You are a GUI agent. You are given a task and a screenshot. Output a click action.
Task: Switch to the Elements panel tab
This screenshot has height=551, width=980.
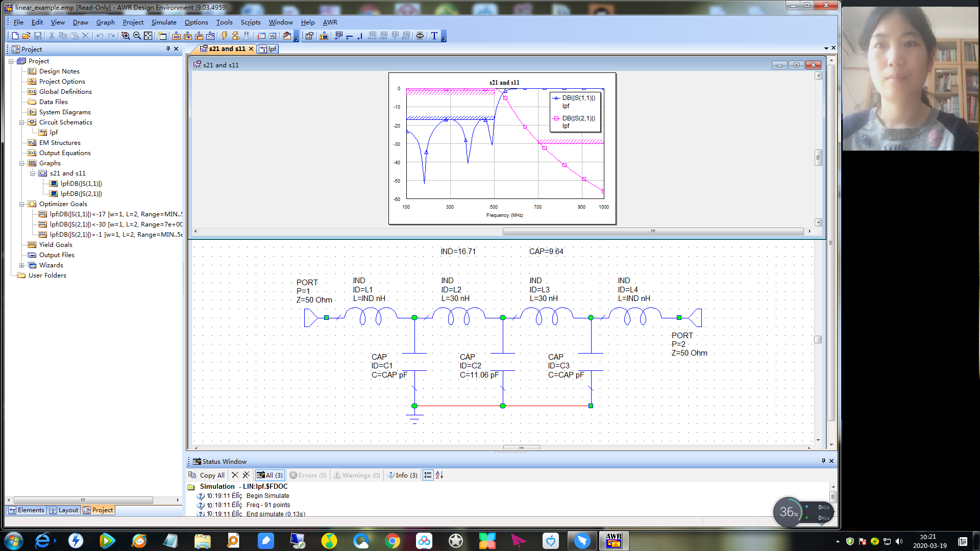pyautogui.click(x=26, y=510)
